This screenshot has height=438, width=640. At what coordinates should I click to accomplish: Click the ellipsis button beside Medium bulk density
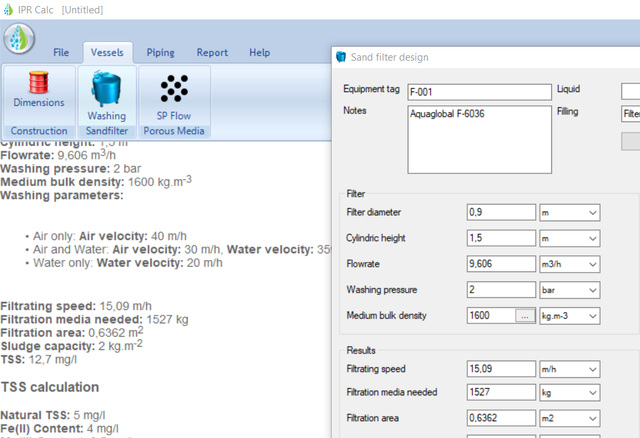524,316
